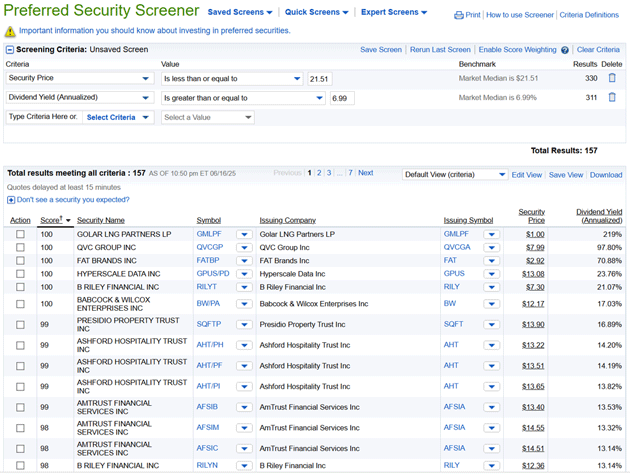Open the action arrow next to AFSIM symbol
This screenshot has width=630, height=476.
(244, 428)
